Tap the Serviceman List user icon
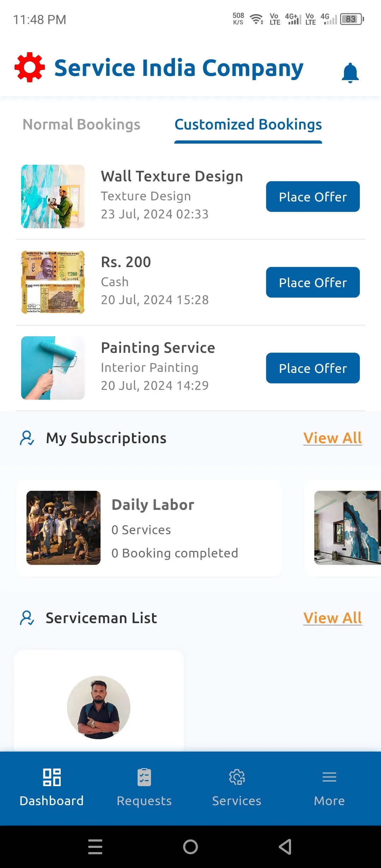The height and width of the screenshot is (868, 381). click(x=27, y=618)
